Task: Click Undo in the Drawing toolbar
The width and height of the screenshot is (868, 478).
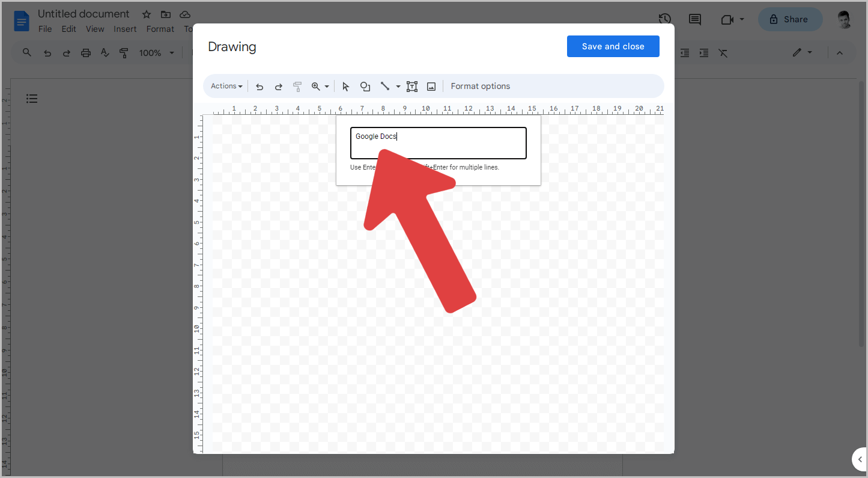Action: click(259, 87)
